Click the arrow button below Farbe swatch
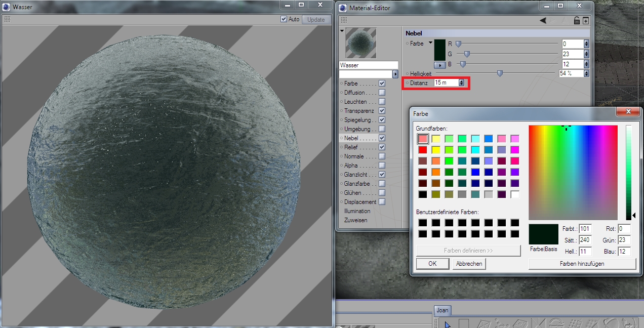The height and width of the screenshot is (328, 644). point(439,64)
